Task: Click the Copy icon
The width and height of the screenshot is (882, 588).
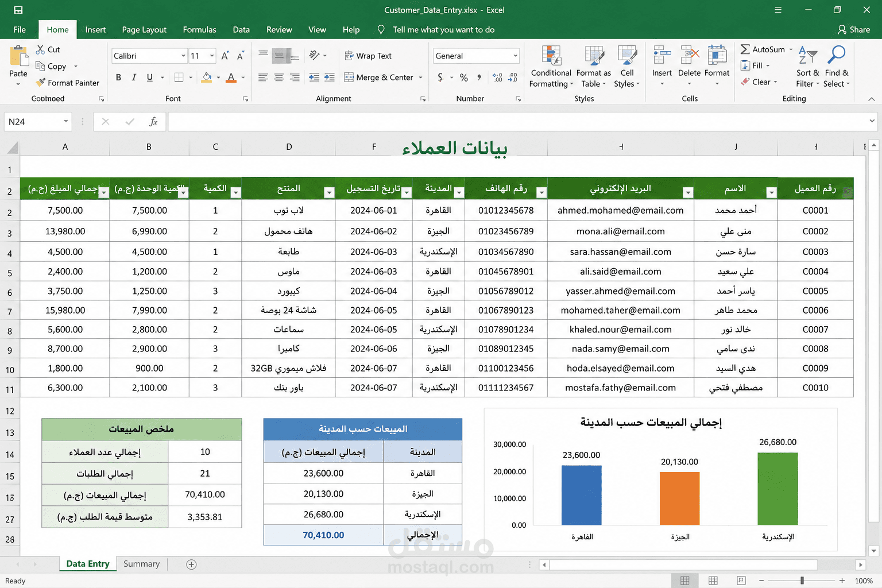Action: pyautogui.click(x=40, y=66)
